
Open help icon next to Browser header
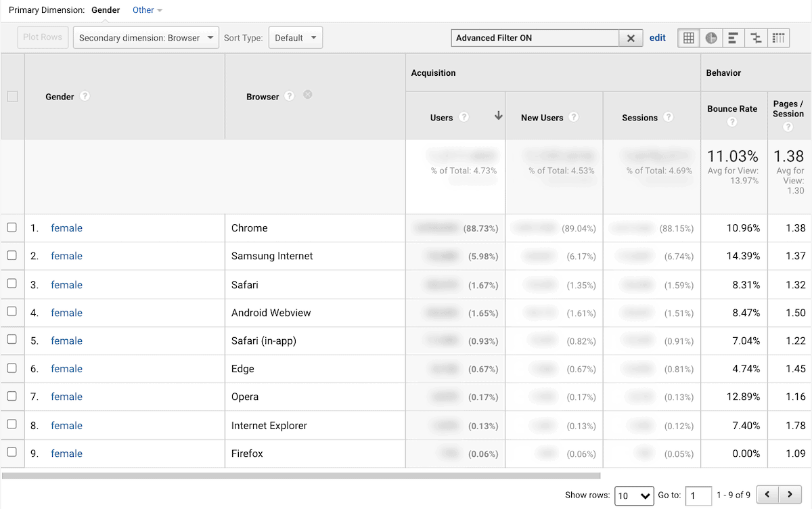(290, 96)
